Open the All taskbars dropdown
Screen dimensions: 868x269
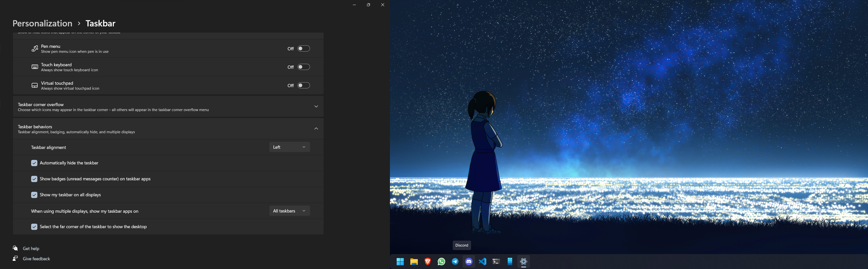(x=289, y=211)
